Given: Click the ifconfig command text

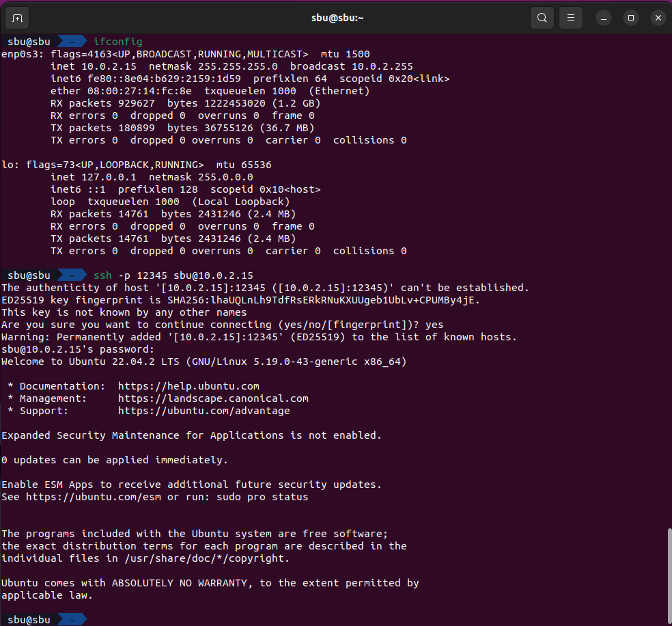Looking at the screenshot, I should pyautogui.click(x=118, y=42).
